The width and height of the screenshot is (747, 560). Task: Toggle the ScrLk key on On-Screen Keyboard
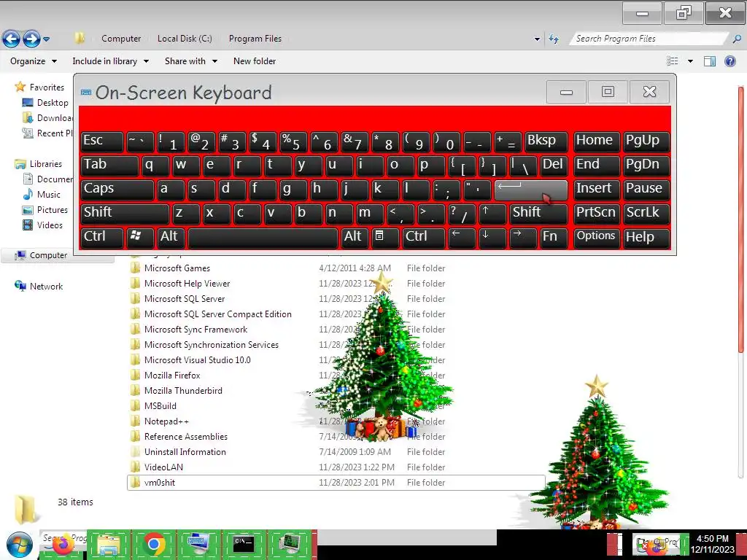tap(646, 214)
